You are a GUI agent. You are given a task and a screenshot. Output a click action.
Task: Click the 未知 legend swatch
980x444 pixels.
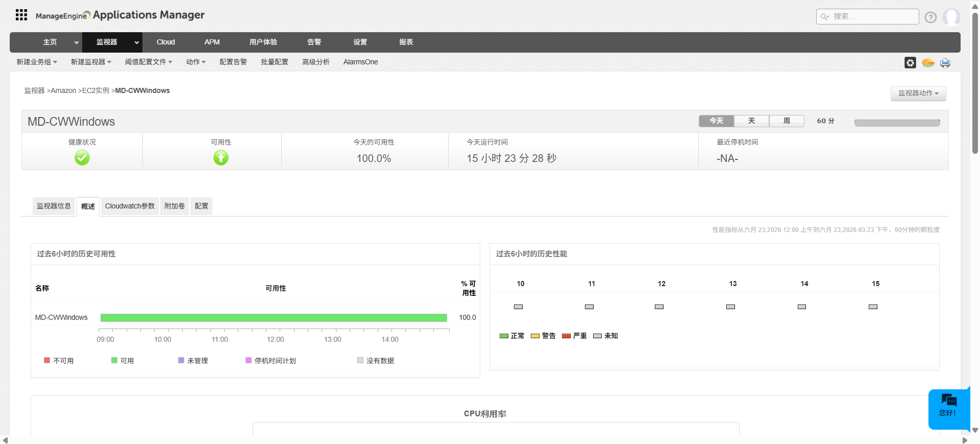click(598, 336)
